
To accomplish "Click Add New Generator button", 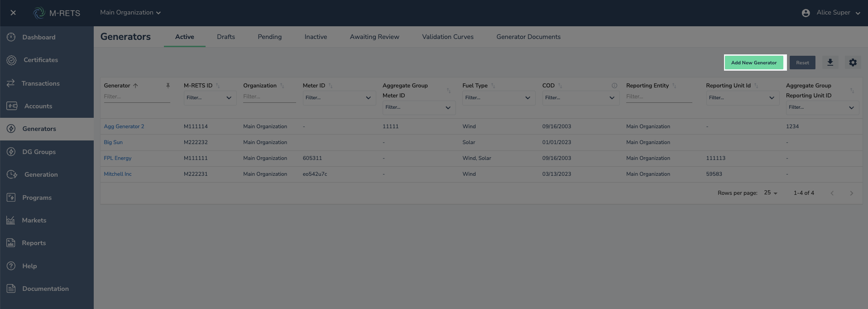I will (x=754, y=63).
